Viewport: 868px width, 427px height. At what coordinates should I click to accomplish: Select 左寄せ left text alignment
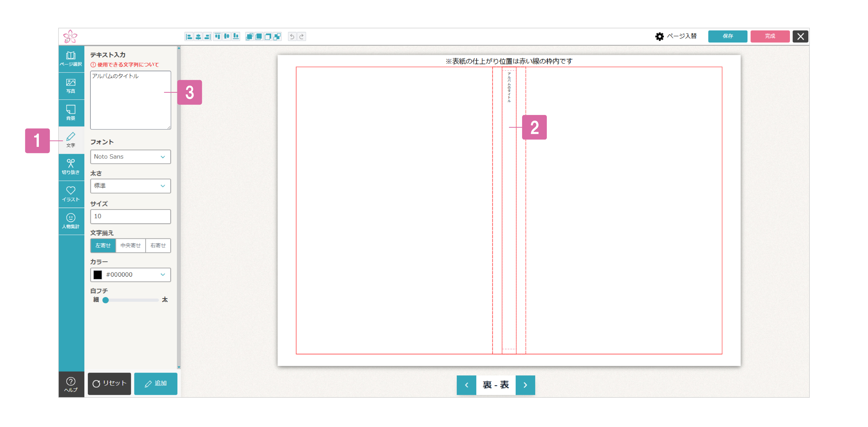[x=103, y=246]
